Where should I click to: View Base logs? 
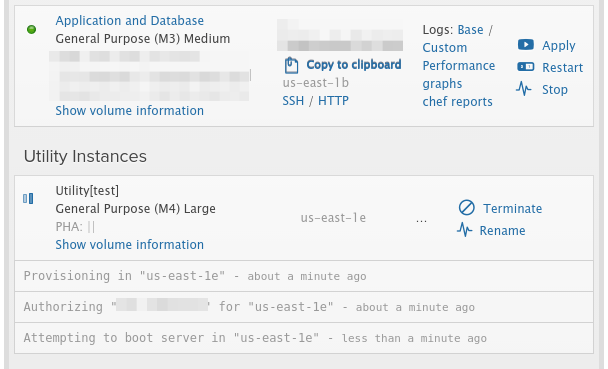click(x=470, y=30)
